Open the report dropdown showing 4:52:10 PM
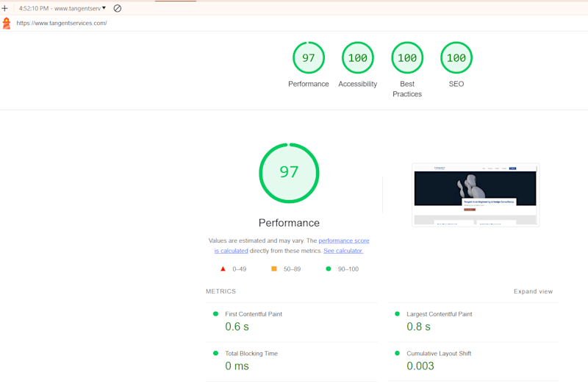 tap(62, 8)
